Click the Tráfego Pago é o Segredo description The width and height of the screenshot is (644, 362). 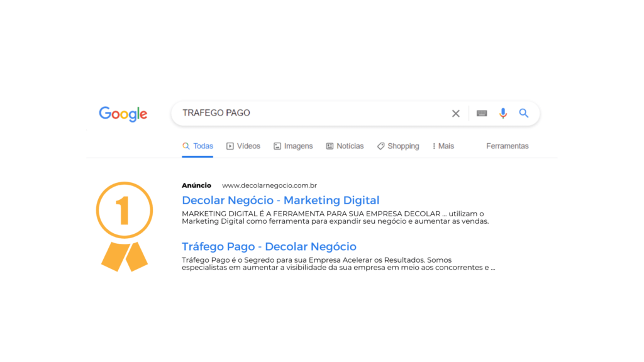click(338, 263)
